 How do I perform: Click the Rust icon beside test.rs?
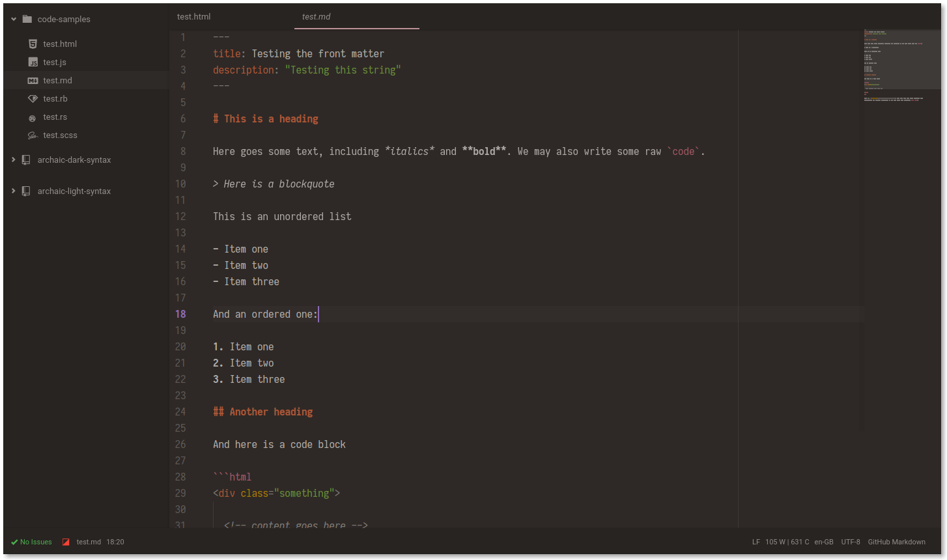tap(33, 117)
